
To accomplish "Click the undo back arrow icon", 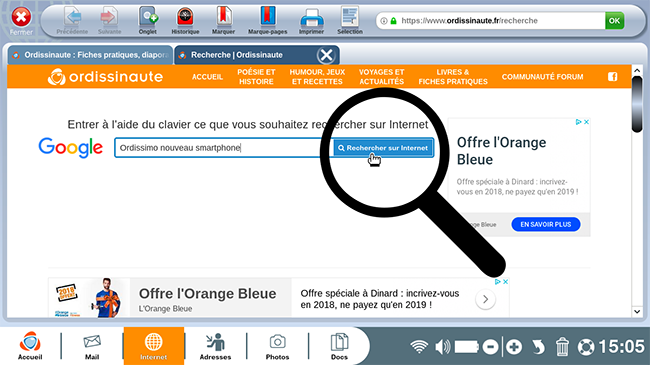I will (538, 347).
